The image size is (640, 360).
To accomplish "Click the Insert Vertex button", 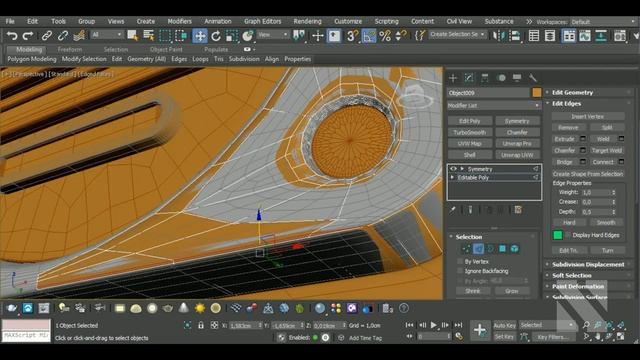I will (587, 116).
